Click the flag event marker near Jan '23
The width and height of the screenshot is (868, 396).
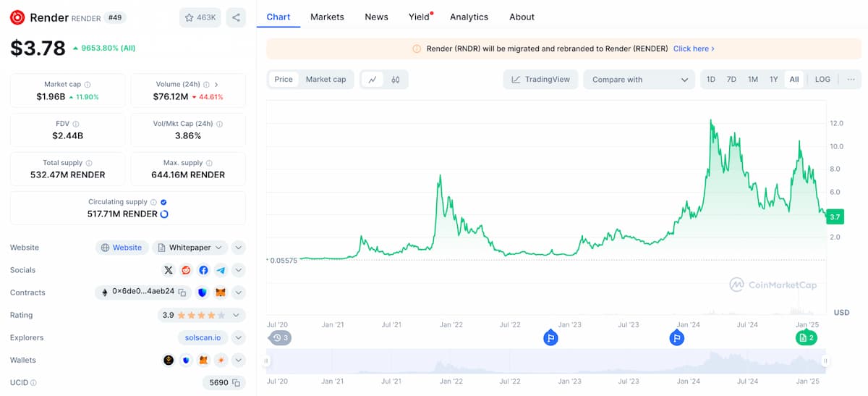point(550,337)
